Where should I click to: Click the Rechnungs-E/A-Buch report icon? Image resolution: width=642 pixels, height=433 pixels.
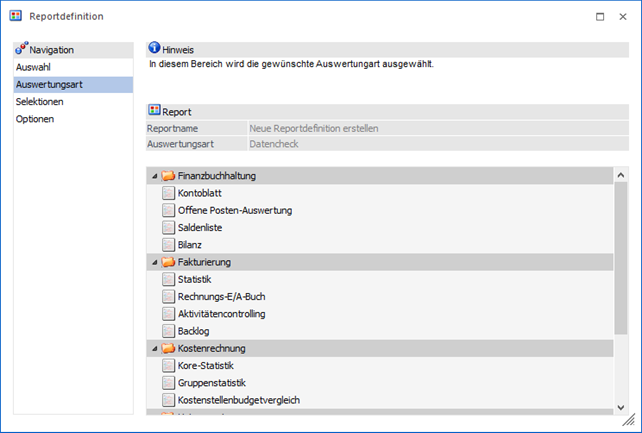(168, 296)
